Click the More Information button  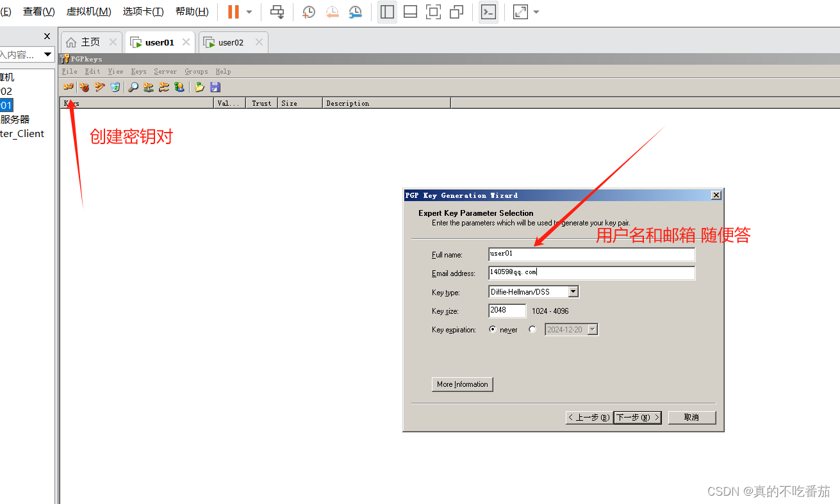[462, 384]
